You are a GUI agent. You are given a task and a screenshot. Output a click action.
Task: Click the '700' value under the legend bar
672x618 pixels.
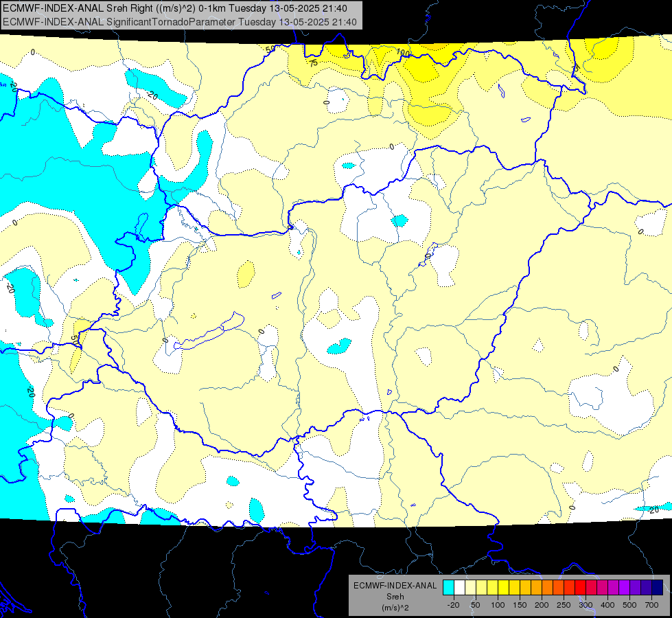click(x=651, y=605)
